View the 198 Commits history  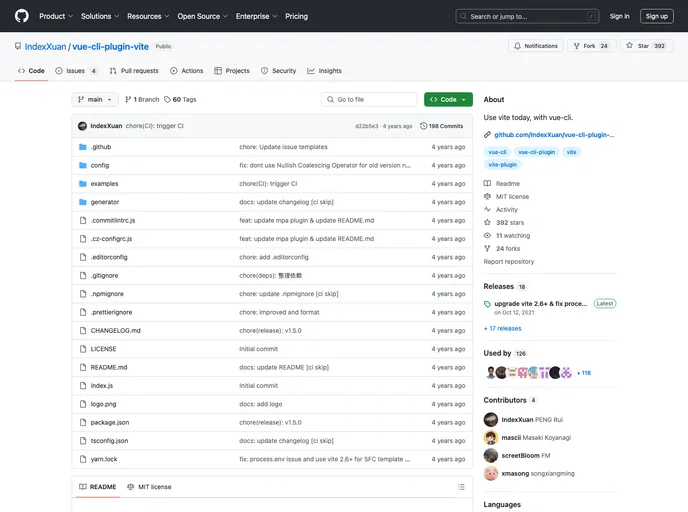(441, 126)
